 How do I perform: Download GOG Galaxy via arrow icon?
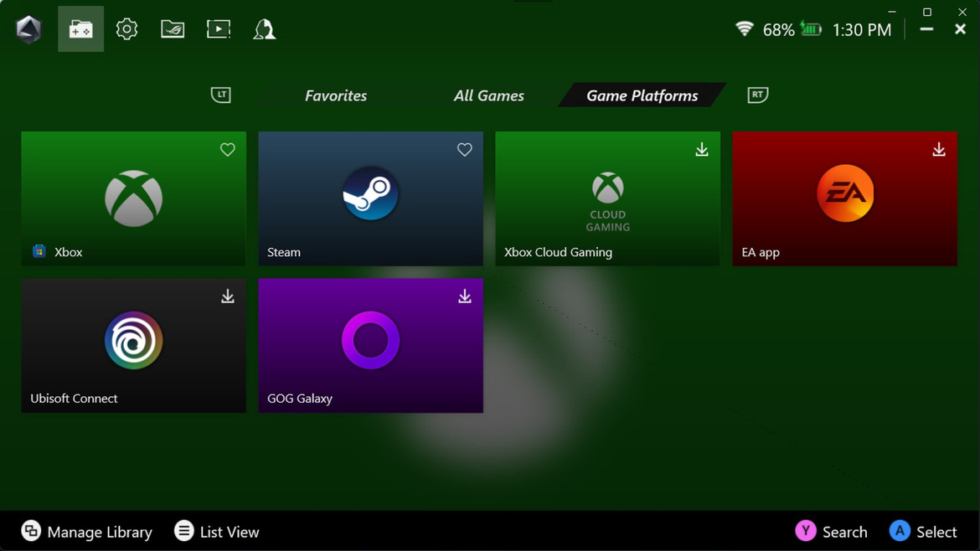(464, 296)
